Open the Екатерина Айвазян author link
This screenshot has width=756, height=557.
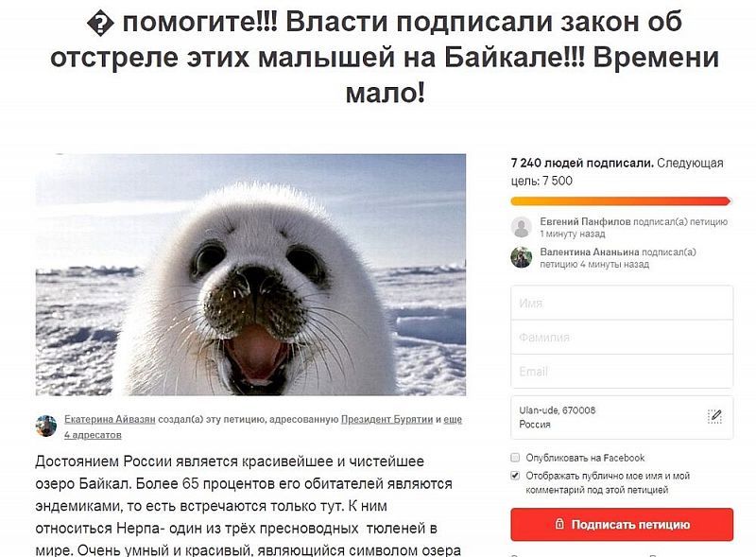click(110, 420)
